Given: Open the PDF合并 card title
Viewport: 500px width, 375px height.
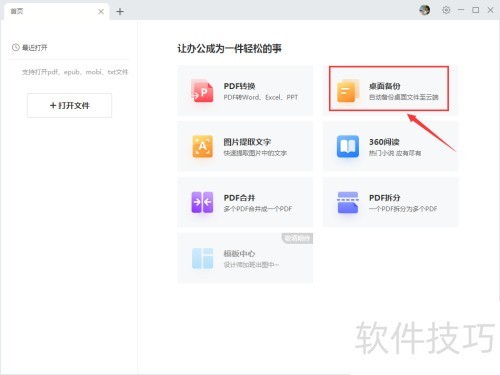Looking at the screenshot, I should click(x=239, y=198).
